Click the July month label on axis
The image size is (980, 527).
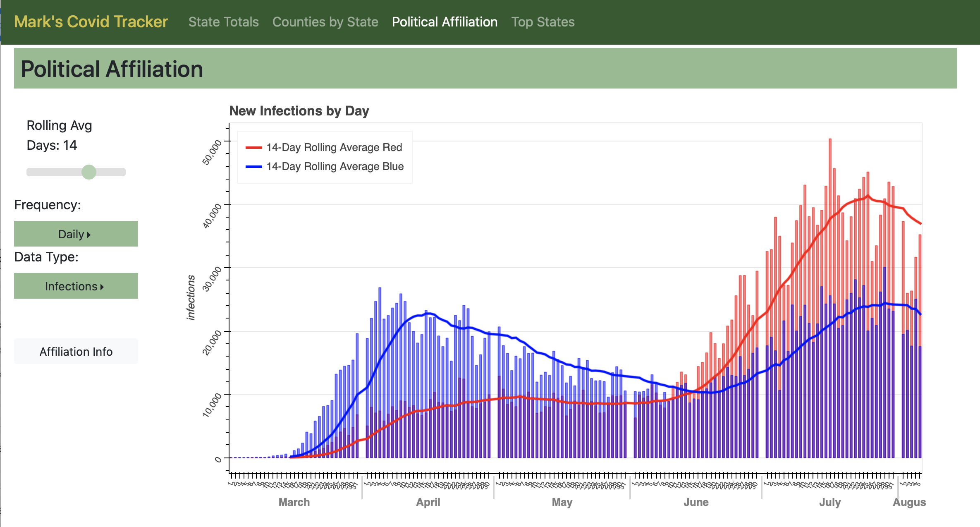(x=830, y=502)
